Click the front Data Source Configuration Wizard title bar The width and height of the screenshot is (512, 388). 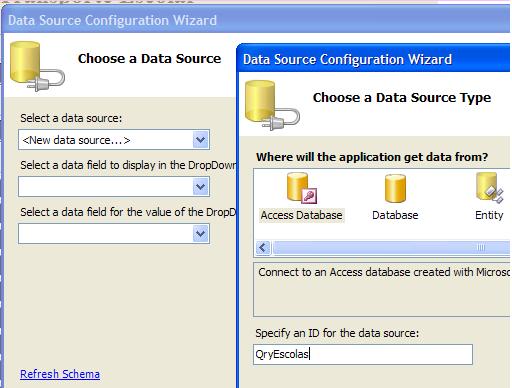(373, 59)
